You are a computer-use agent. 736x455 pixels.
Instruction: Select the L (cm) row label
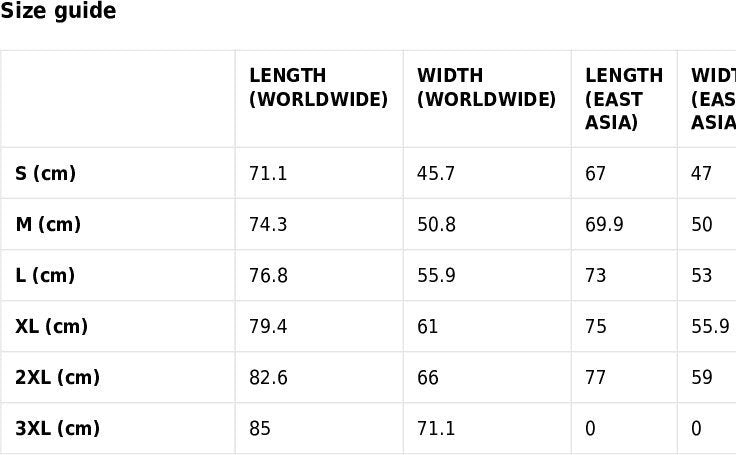pos(45,276)
